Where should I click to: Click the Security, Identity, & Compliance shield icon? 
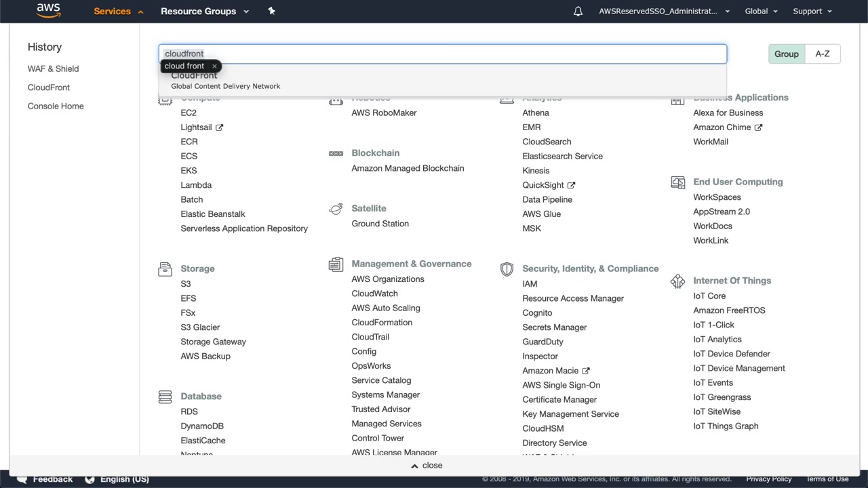pyautogui.click(x=507, y=269)
